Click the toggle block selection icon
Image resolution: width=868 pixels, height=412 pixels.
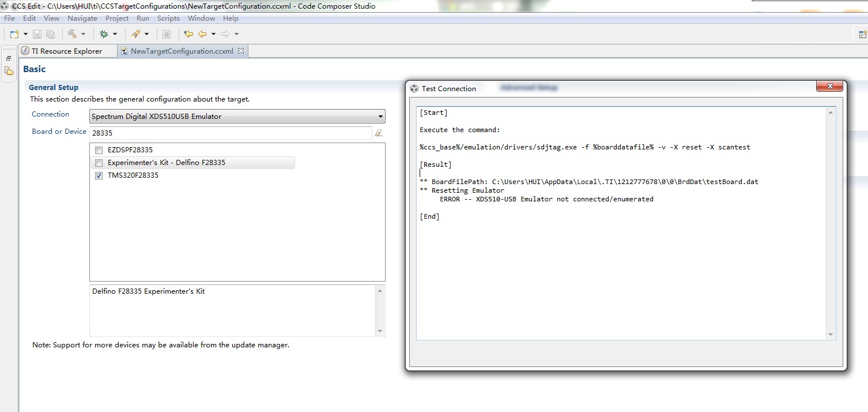point(167,35)
